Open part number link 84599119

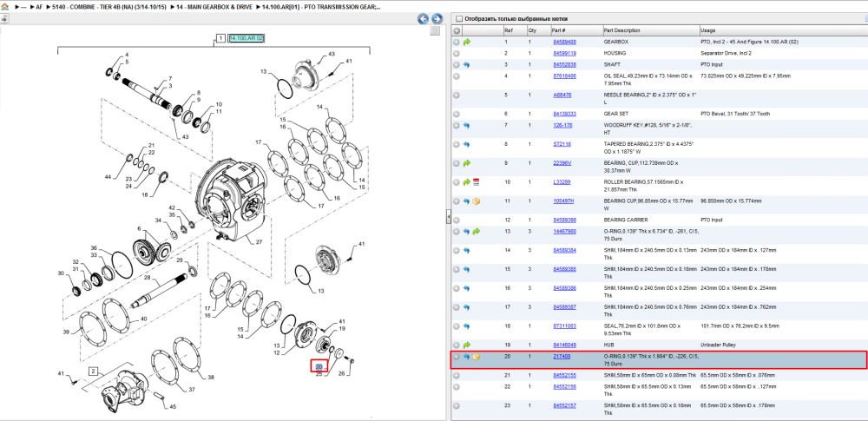[565, 54]
